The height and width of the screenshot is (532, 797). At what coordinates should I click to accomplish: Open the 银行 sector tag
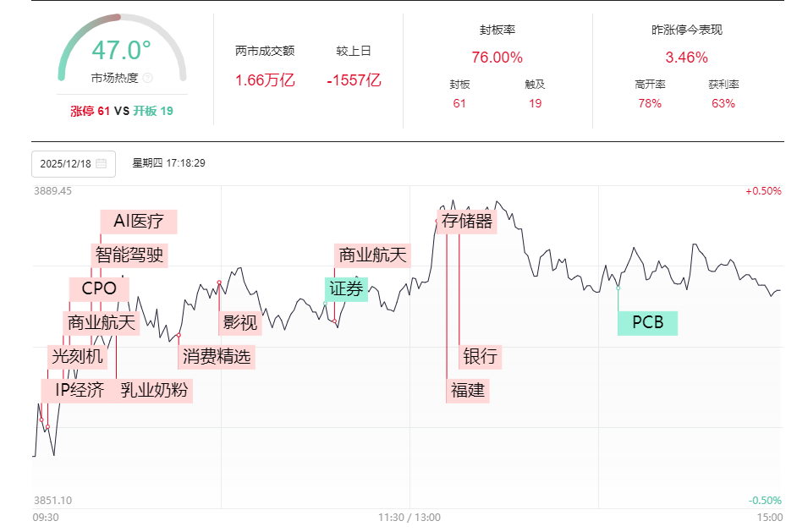point(481,356)
